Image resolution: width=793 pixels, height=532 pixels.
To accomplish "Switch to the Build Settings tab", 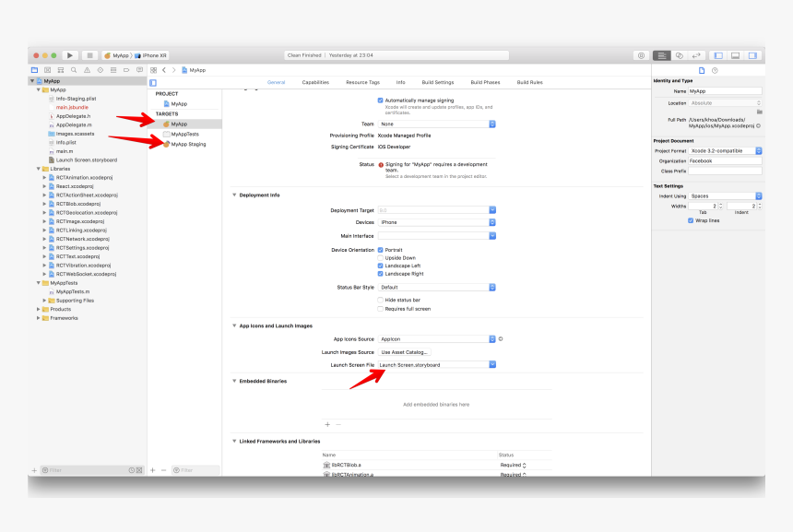I will pyautogui.click(x=438, y=82).
